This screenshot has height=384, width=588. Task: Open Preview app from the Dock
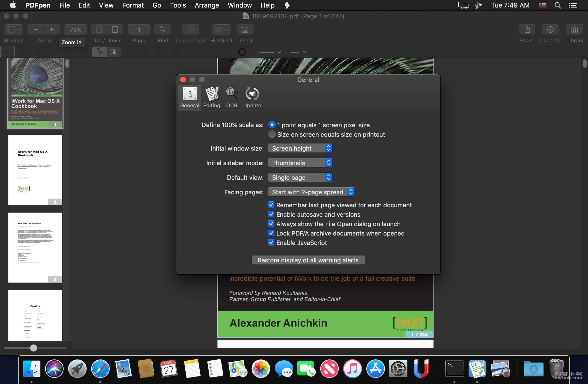[x=500, y=369]
